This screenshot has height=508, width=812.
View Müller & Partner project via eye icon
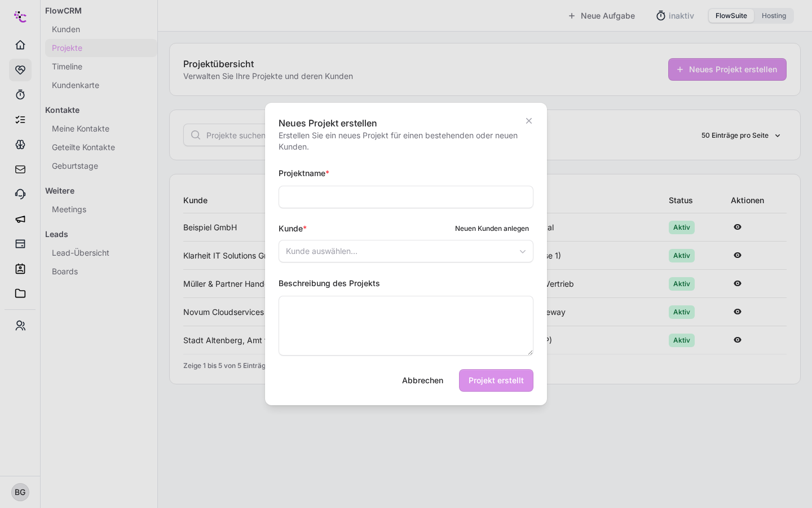(738, 283)
